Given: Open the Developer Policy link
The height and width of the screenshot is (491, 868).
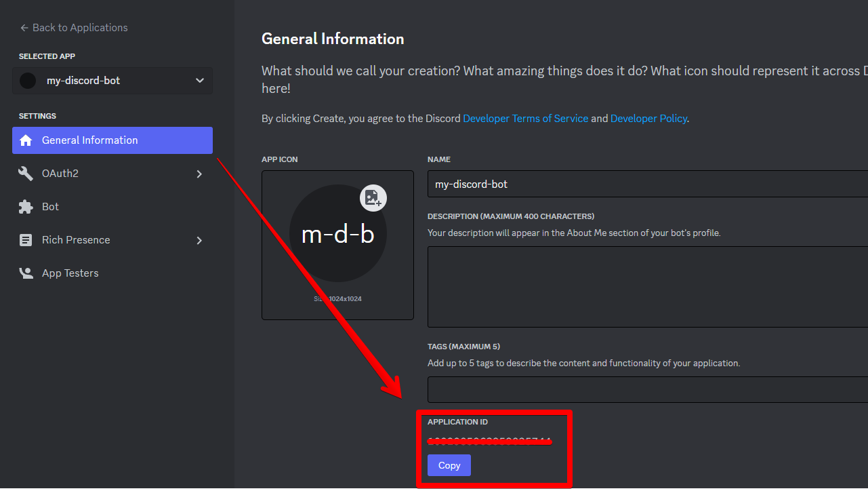Looking at the screenshot, I should tap(648, 118).
